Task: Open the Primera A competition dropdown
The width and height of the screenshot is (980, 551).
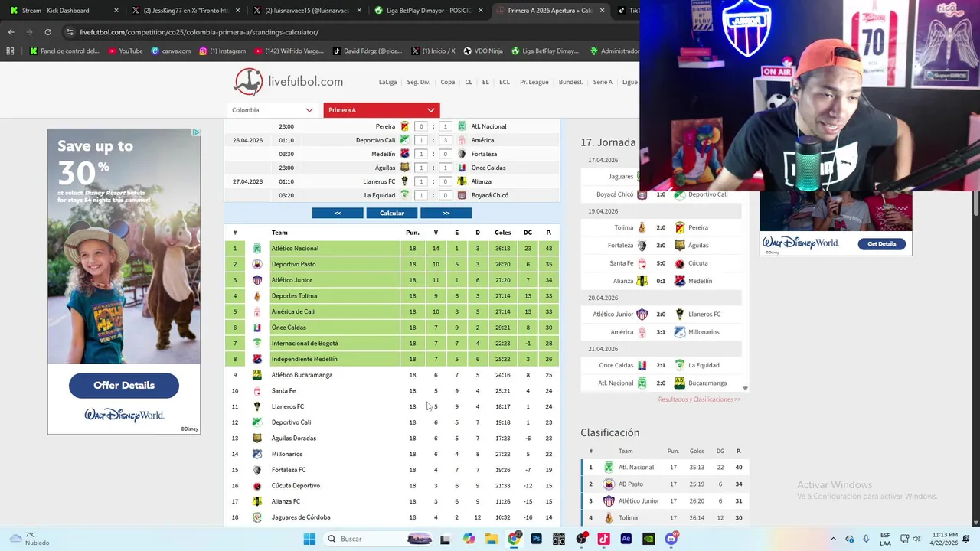Action: 381,110
